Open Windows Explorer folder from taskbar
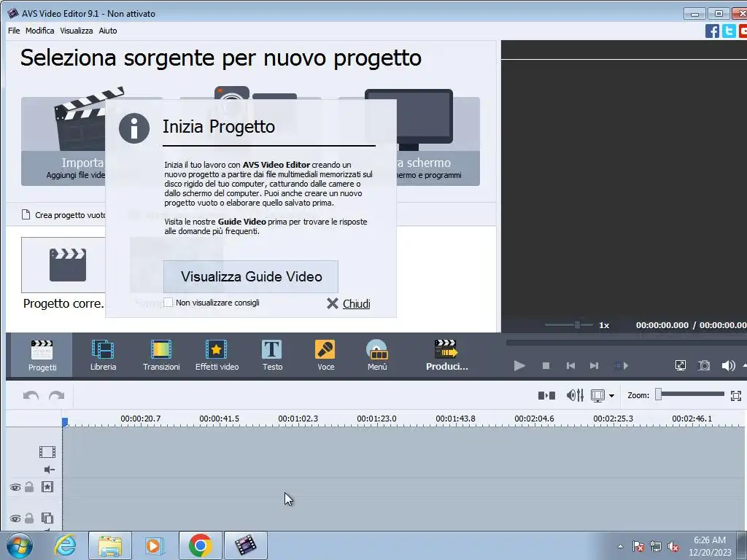The image size is (747, 560). (x=110, y=545)
